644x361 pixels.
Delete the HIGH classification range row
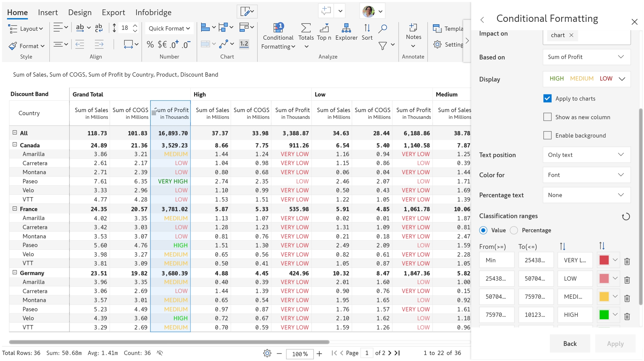[627, 316]
